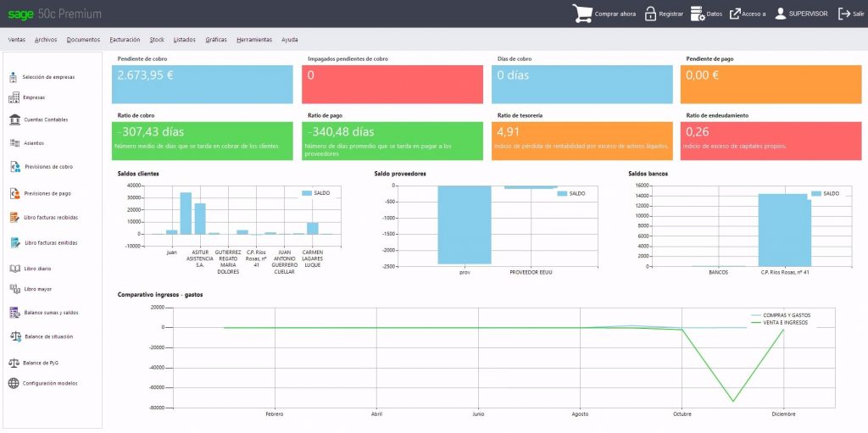
Task: Click the Libro facturas emitidas icon
Action: [15, 242]
